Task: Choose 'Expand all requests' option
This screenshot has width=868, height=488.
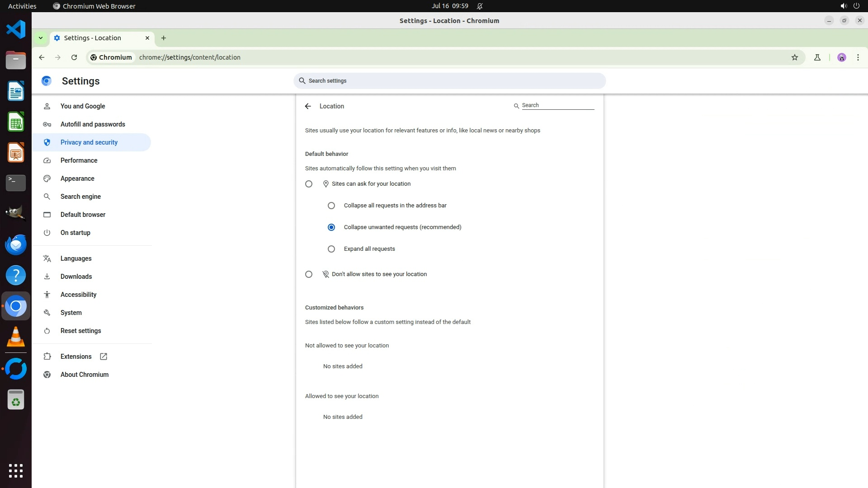Action: (x=331, y=249)
